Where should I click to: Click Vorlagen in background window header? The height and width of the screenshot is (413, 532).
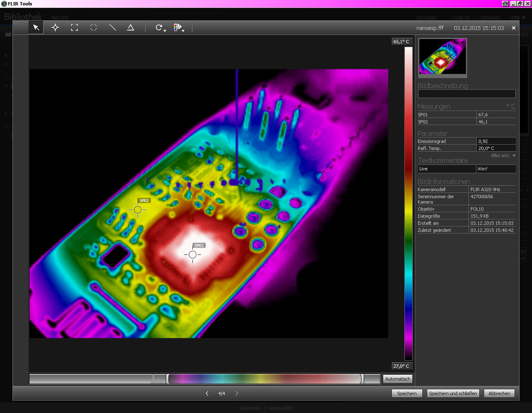tap(426, 18)
